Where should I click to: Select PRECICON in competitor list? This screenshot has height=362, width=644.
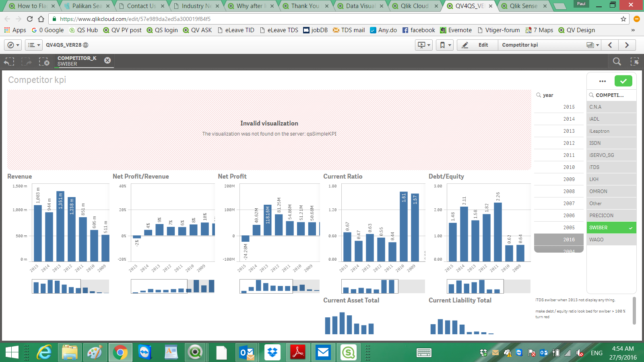click(x=611, y=216)
